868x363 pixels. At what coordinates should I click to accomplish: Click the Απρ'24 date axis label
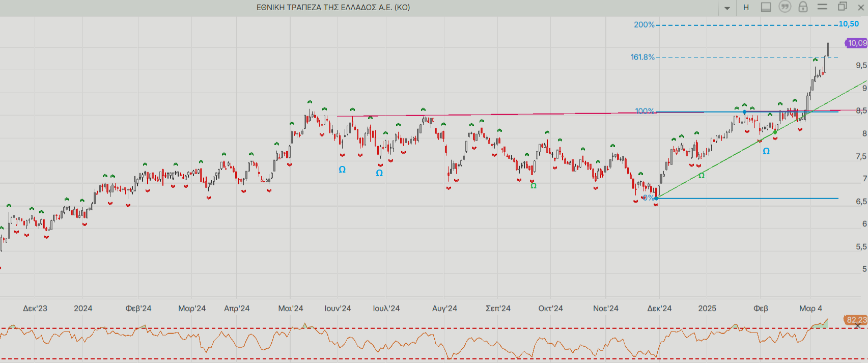[237, 308]
